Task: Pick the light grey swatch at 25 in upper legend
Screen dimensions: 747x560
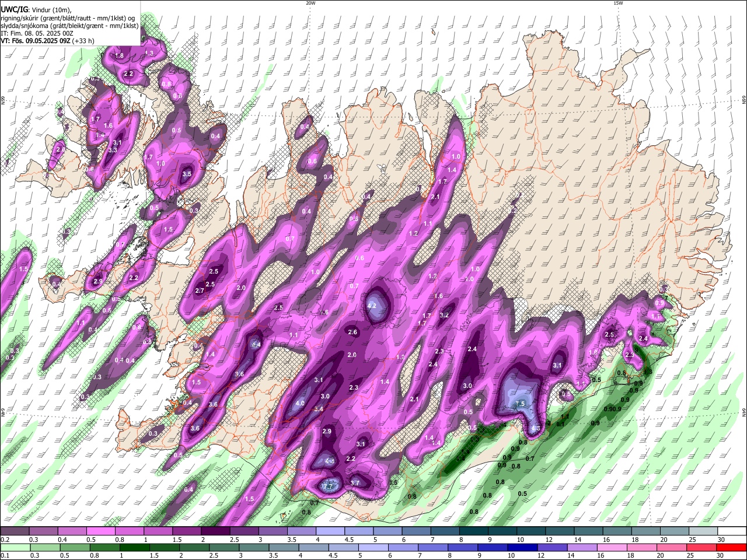Action: (703, 531)
